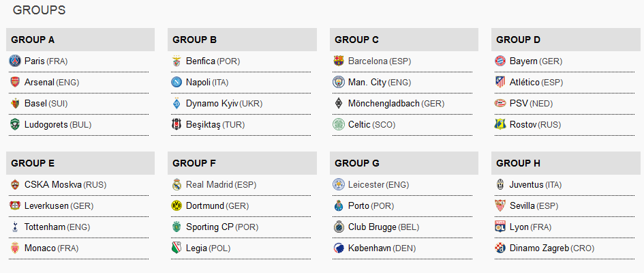Click the Bayern Munich crest icon
This screenshot has width=644, height=273.
pos(500,61)
